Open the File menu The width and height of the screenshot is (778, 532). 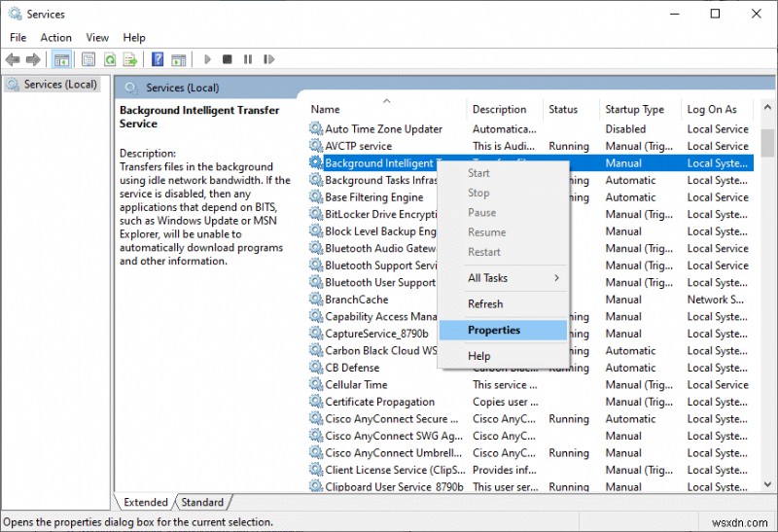click(18, 37)
